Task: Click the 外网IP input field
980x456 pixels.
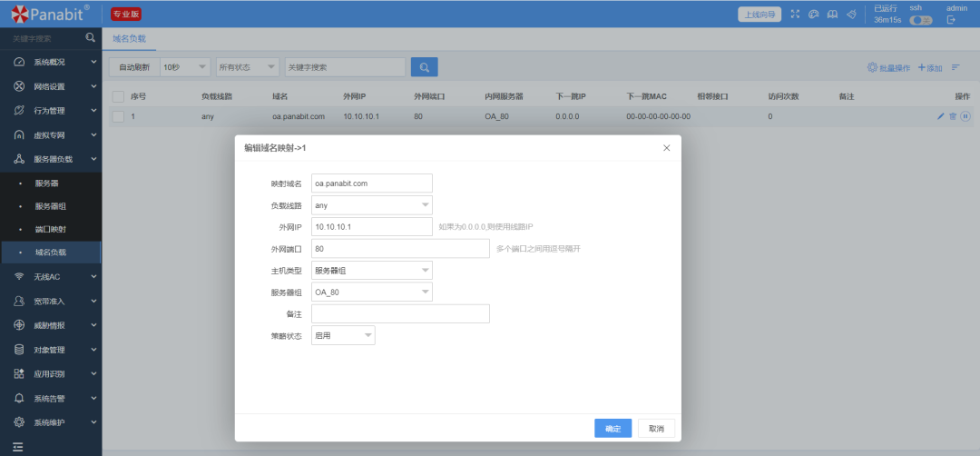Action: point(372,226)
